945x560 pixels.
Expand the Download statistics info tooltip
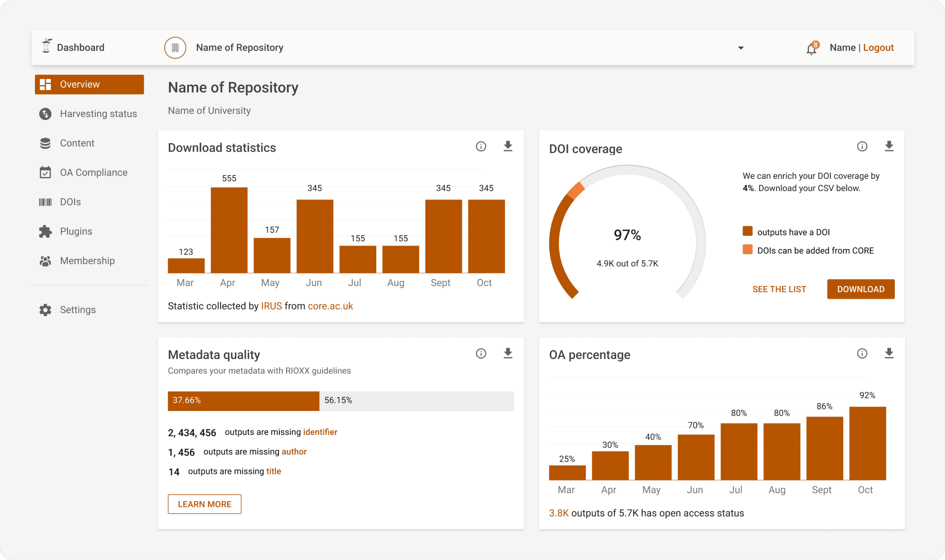click(481, 147)
